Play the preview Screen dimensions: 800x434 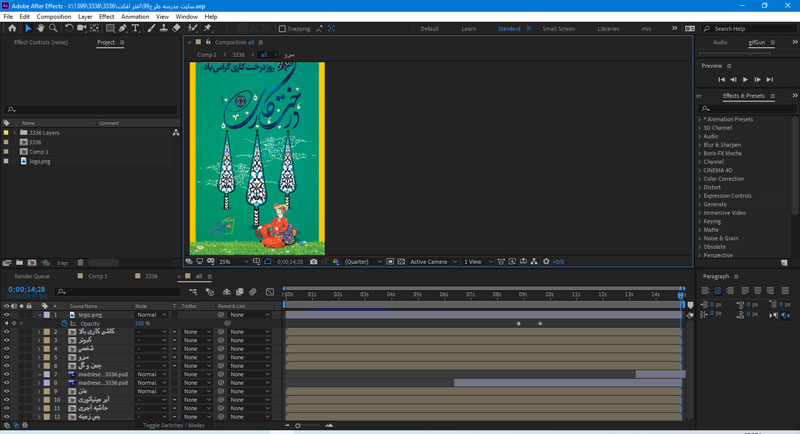click(745, 80)
